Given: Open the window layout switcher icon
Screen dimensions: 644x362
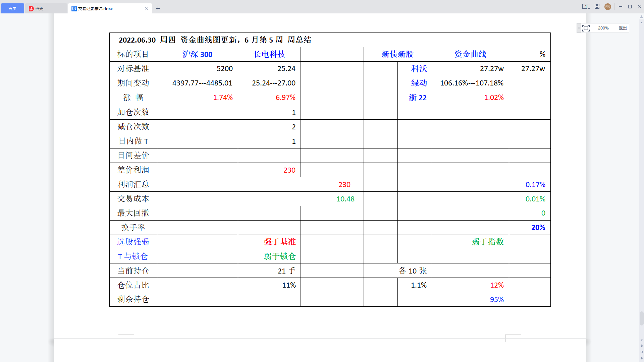Looking at the screenshot, I should (x=586, y=6).
